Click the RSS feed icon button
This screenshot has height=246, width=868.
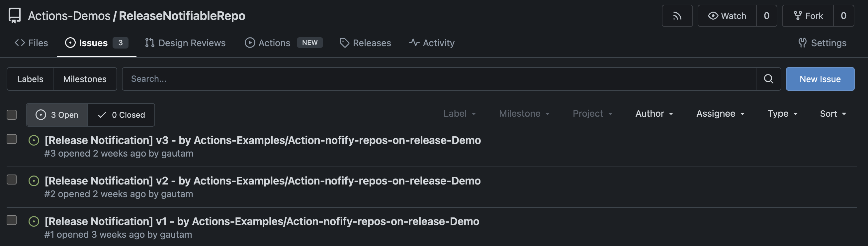click(677, 16)
